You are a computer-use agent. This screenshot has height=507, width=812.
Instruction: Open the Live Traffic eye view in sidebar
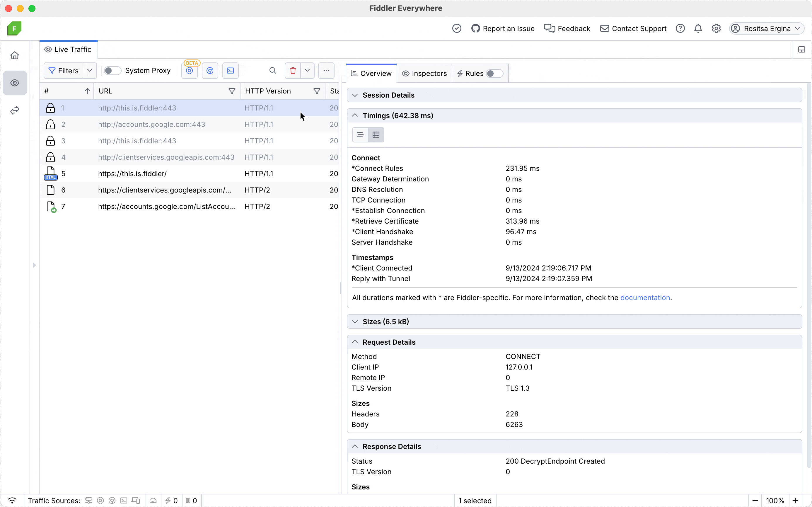(15, 83)
